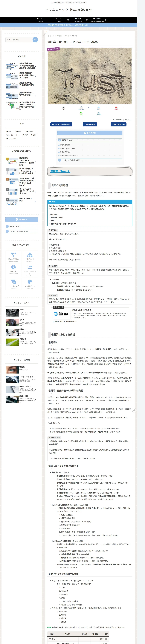Open the 信託協会 reference link card
This screenshot has height=644, width=145.
pyautogui.click(x=90, y=316)
